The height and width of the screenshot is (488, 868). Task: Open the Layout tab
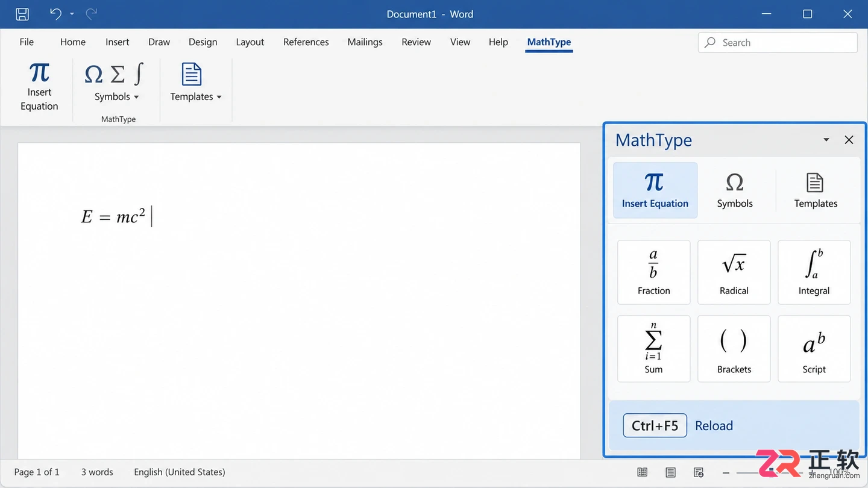(x=250, y=42)
